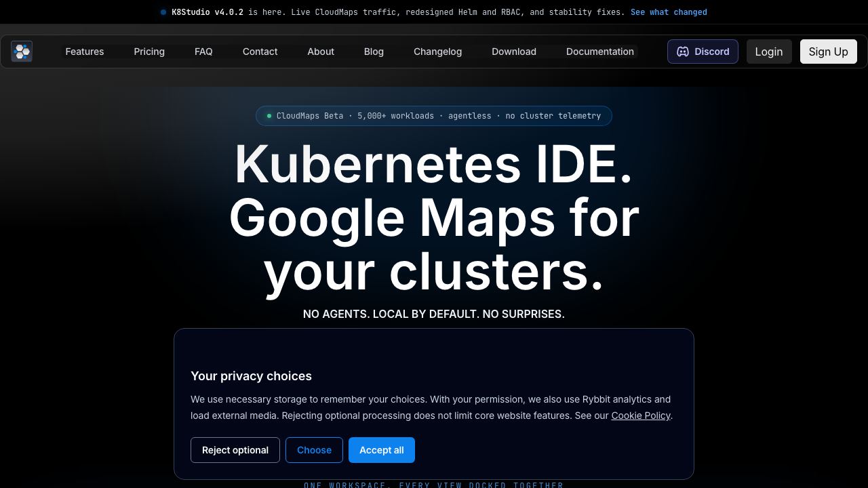This screenshot has height=488, width=868.
Task: Click Reject optional in privacy dialog
Action: (x=235, y=450)
